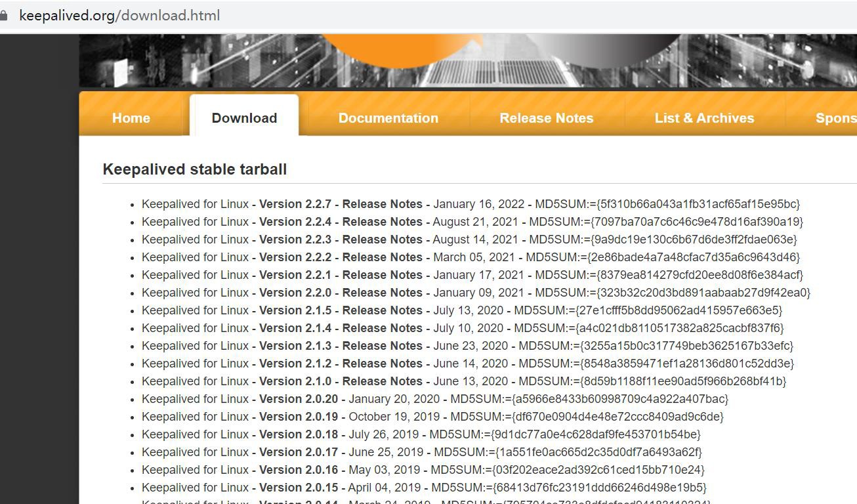
Task: Switch to List & Archives tab
Action: [704, 118]
